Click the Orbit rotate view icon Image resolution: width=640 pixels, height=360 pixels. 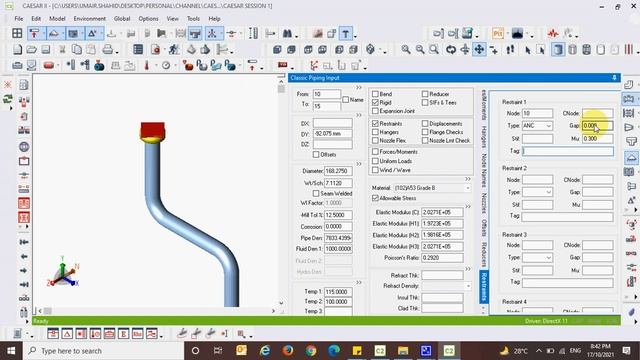coord(451,50)
